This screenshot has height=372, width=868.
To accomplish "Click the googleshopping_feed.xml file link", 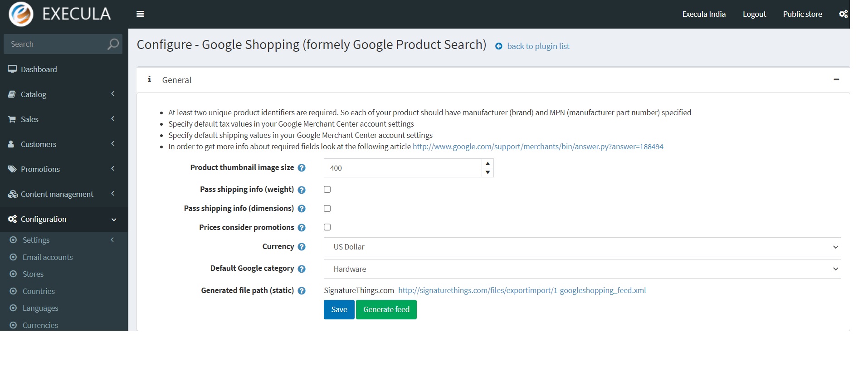I will (x=522, y=290).
